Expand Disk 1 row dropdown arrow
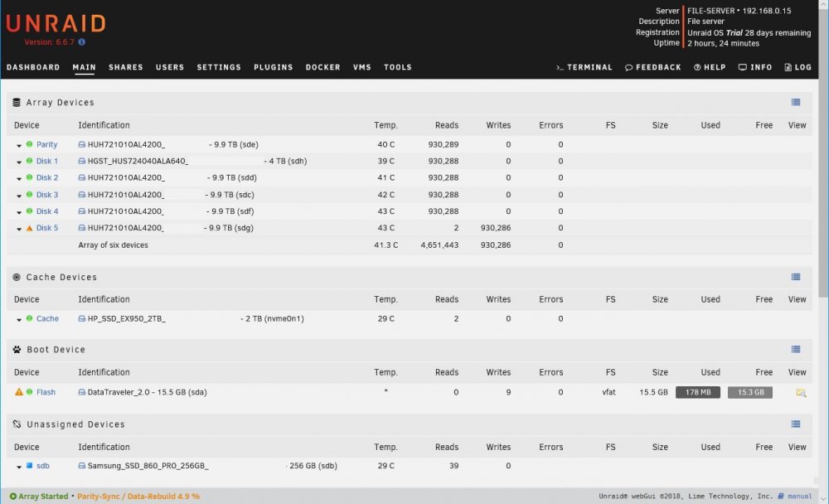Image resolution: width=829 pixels, height=504 pixels. click(x=19, y=162)
